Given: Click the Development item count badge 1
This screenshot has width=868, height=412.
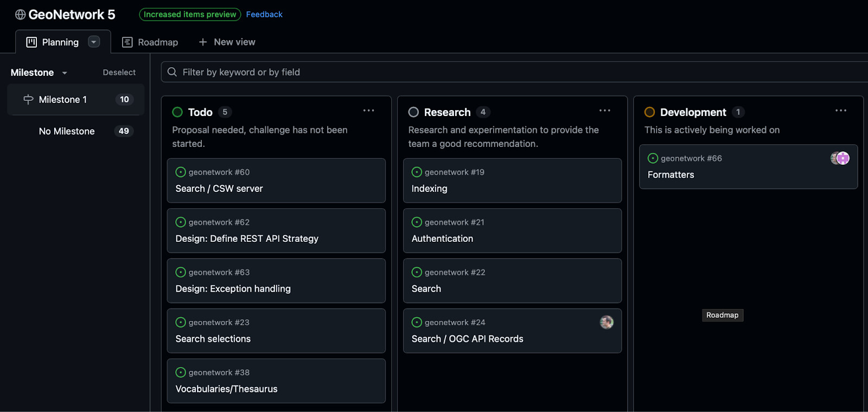Looking at the screenshot, I should pyautogui.click(x=738, y=112).
